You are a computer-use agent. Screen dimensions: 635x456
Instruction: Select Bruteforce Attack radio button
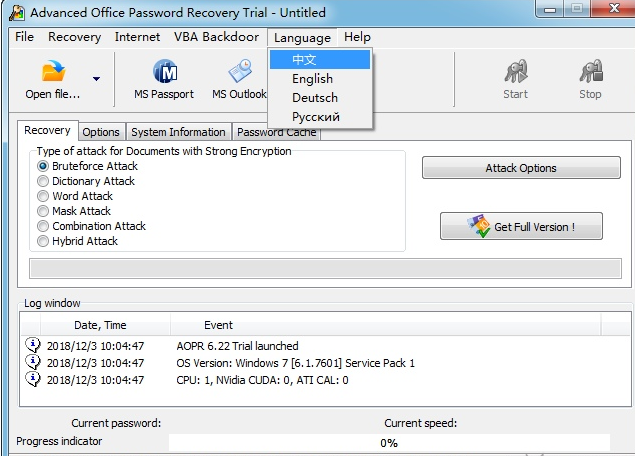coord(43,166)
